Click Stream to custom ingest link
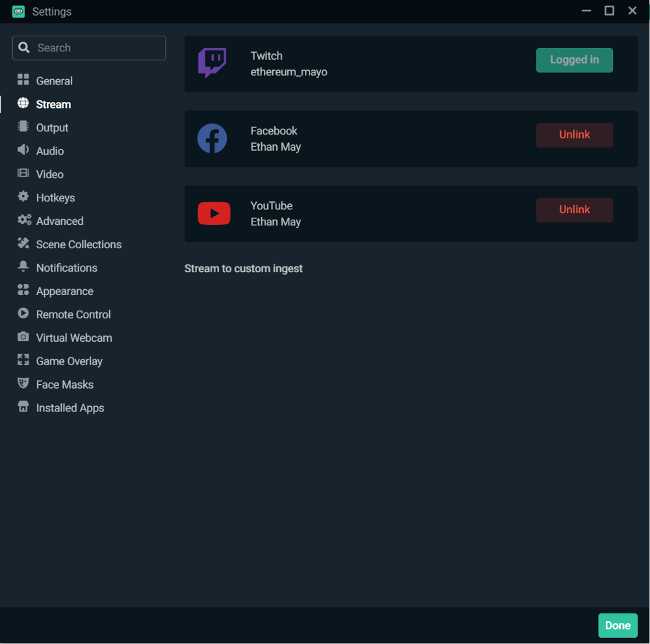Viewport: 650px width, 644px height. point(243,268)
